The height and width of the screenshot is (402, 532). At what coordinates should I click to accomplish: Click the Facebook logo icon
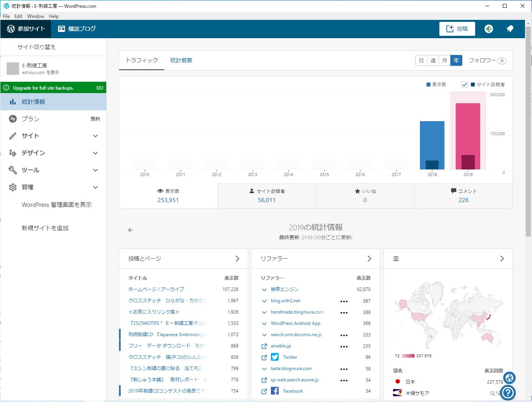[x=275, y=391]
